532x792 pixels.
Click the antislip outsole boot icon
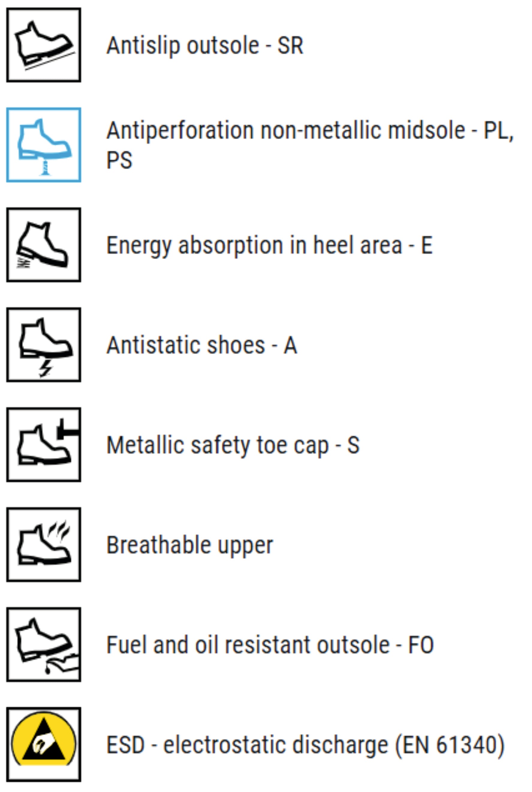(43, 45)
